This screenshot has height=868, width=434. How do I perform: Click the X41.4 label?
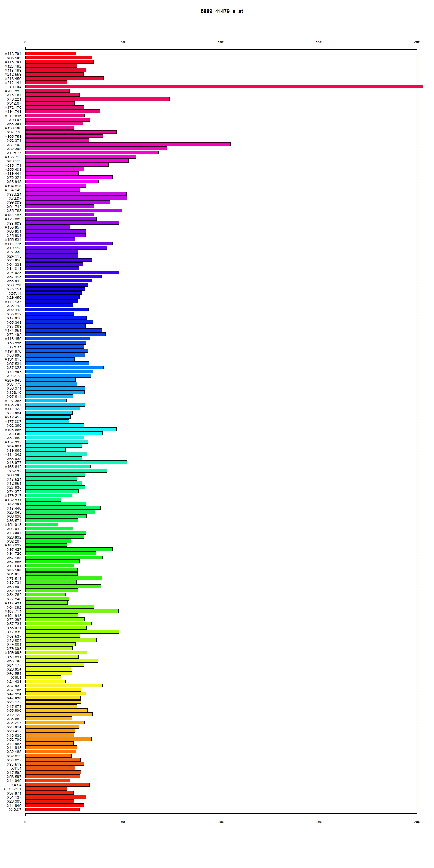pos(16,768)
